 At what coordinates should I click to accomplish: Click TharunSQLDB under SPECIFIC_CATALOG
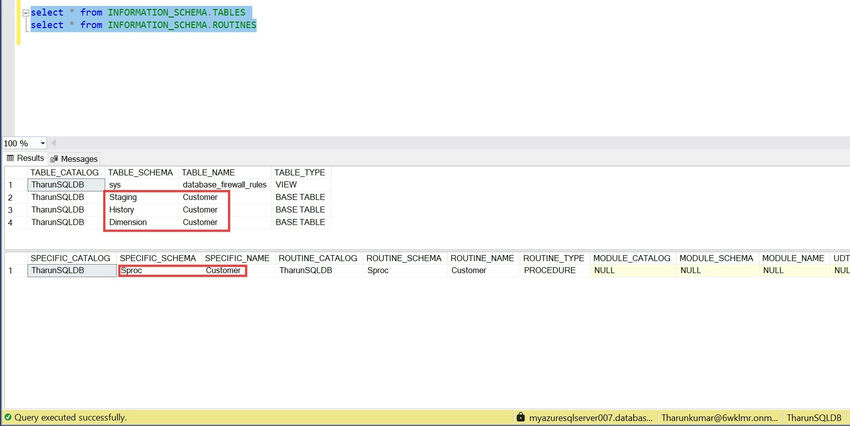click(x=72, y=270)
